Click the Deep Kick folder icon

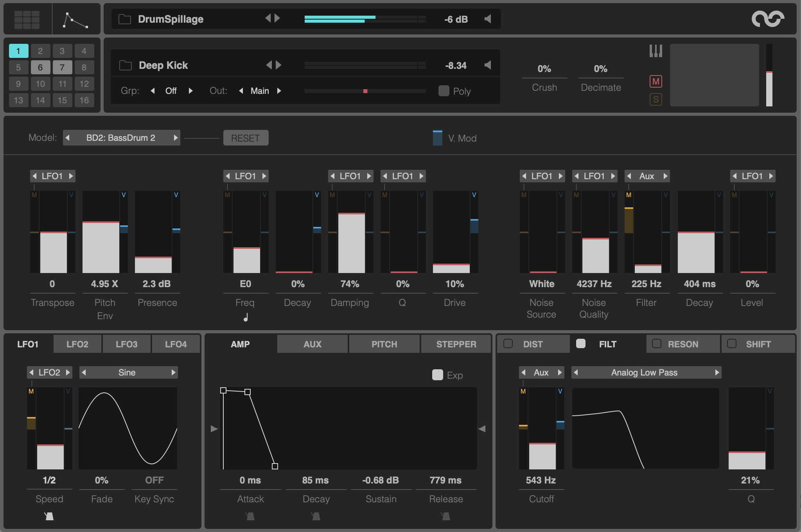[125, 65]
